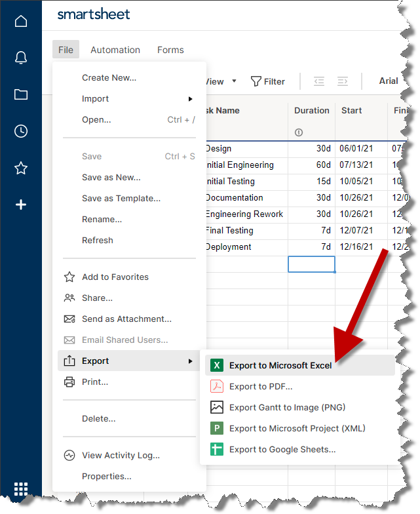
Task: Click the Indent icon in toolbar
Action: point(342,81)
